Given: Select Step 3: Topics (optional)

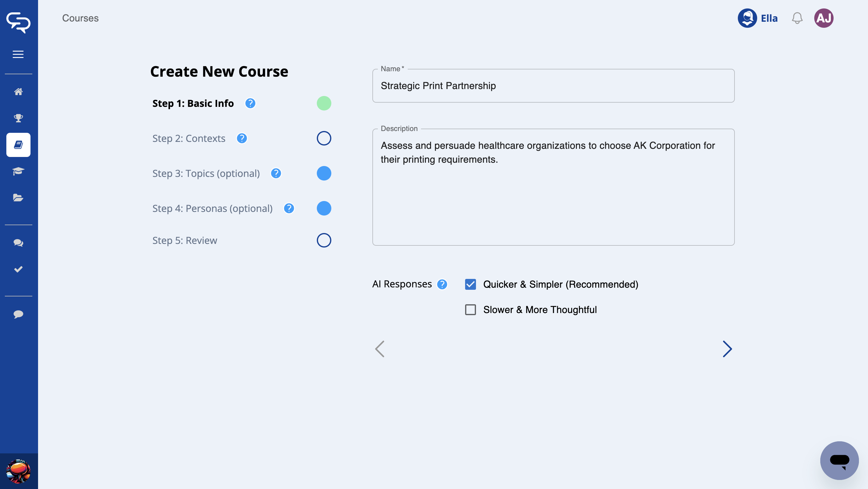Looking at the screenshot, I should [206, 174].
